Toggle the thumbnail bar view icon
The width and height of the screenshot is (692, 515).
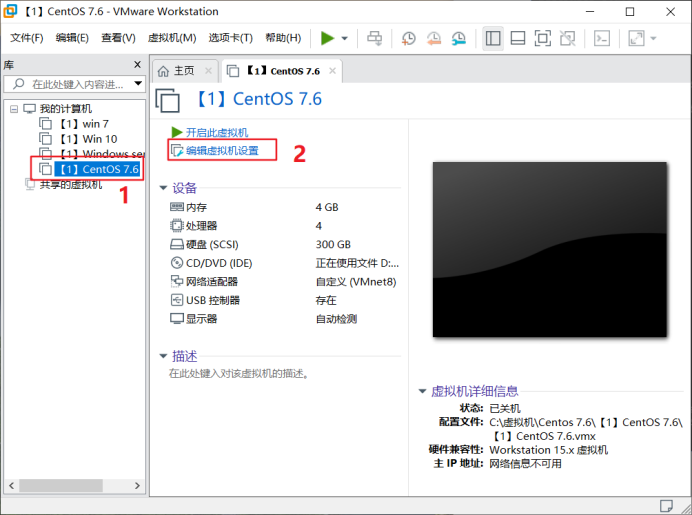518,38
